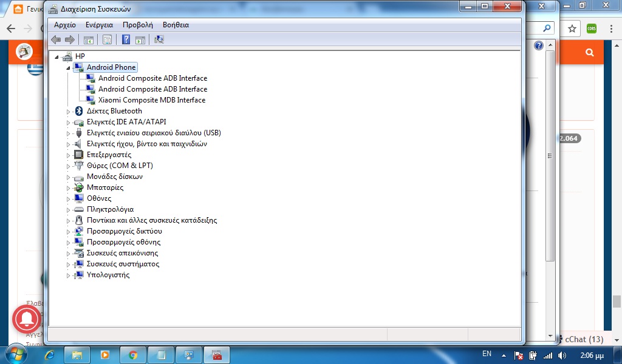The image size is (622, 364).
Task: Click the help question-mark icon in background window
Action: [538, 45]
